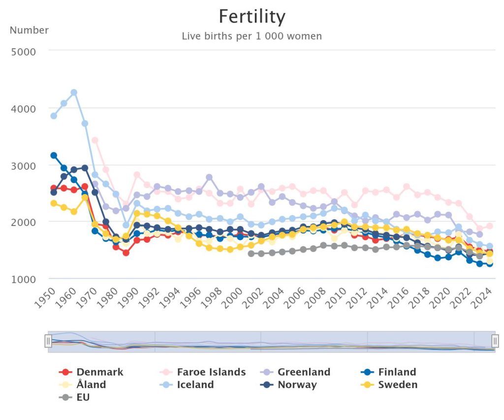Click the right handle of the range navigator
The image size is (504, 420).
pyautogui.click(x=495, y=341)
